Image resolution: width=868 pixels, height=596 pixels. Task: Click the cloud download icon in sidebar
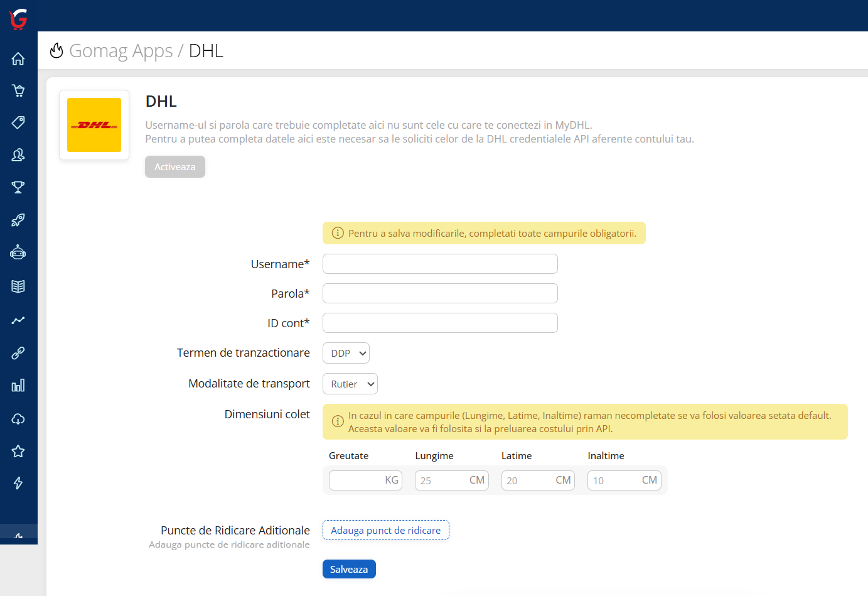[x=18, y=419]
